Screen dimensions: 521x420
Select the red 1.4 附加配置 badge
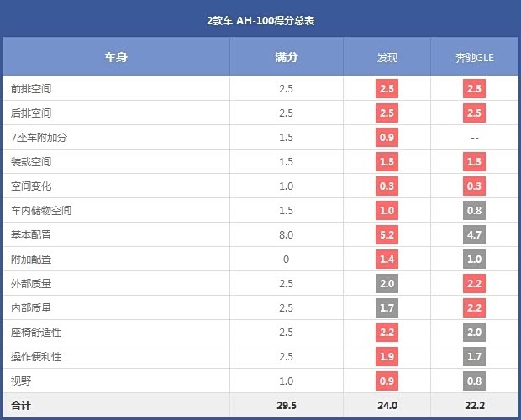(387, 260)
